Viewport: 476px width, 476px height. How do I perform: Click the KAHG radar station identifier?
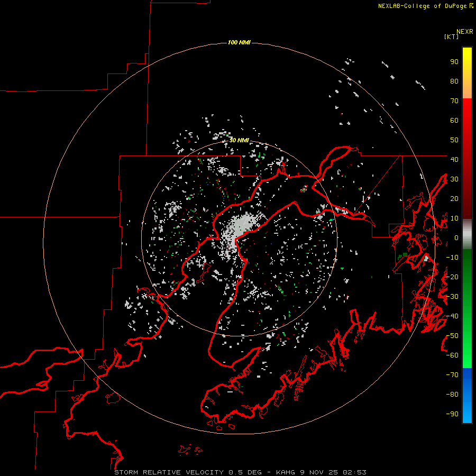pos(286,472)
